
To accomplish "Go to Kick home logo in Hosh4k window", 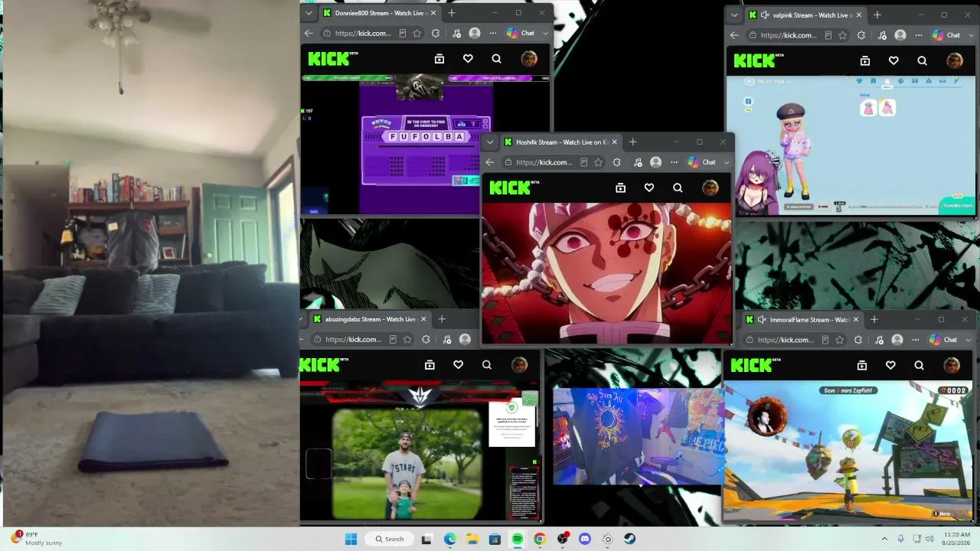I will (514, 187).
